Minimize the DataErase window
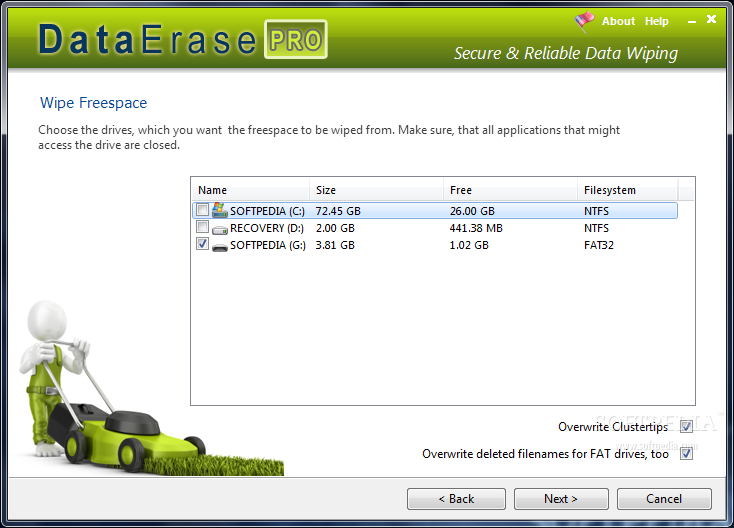Viewport: 734px width, 528px height. click(692, 22)
